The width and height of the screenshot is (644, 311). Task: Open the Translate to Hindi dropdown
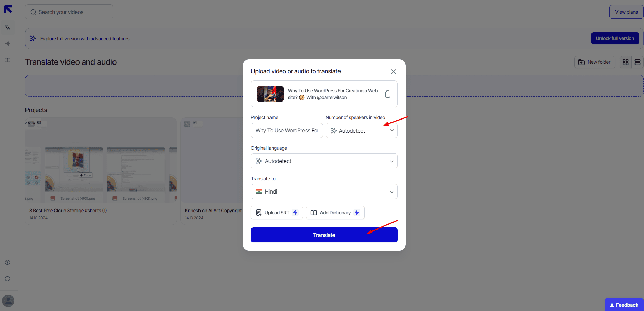coord(324,192)
